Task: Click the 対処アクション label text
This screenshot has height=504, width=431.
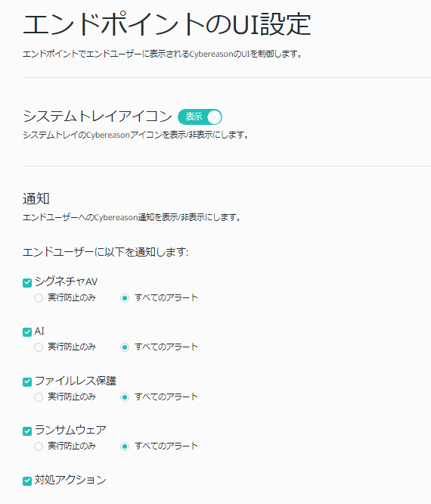Action: [x=70, y=480]
